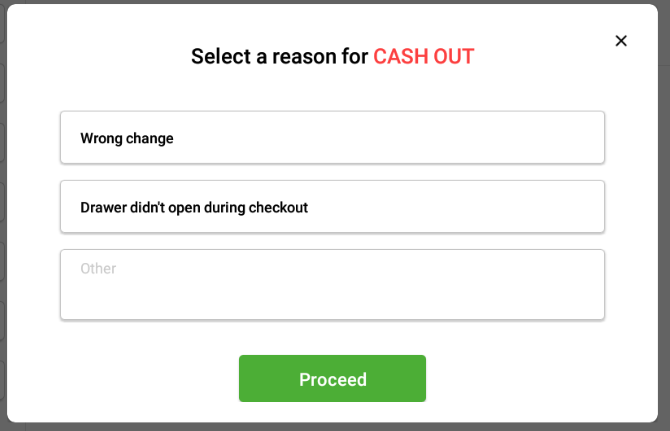Select the "Wrong change" reason

pos(332,138)
